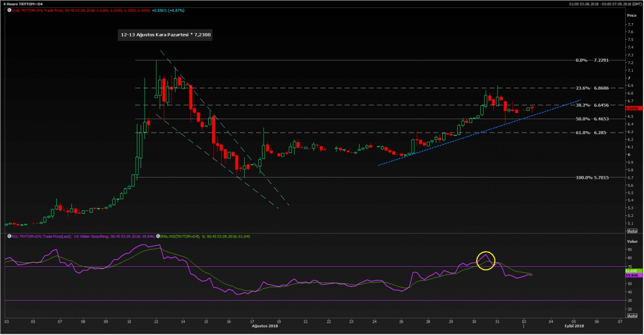This screenshot has width=644, height=335.
Task: Click the Ağustos 2018 label on time axis
Action: tap(265, 326)
